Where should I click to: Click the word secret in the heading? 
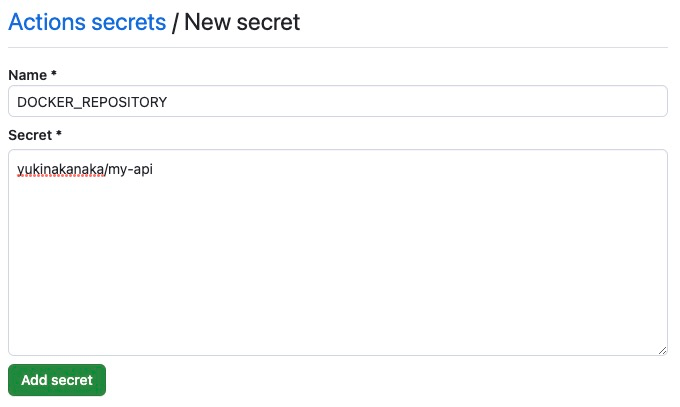[268, 22]
